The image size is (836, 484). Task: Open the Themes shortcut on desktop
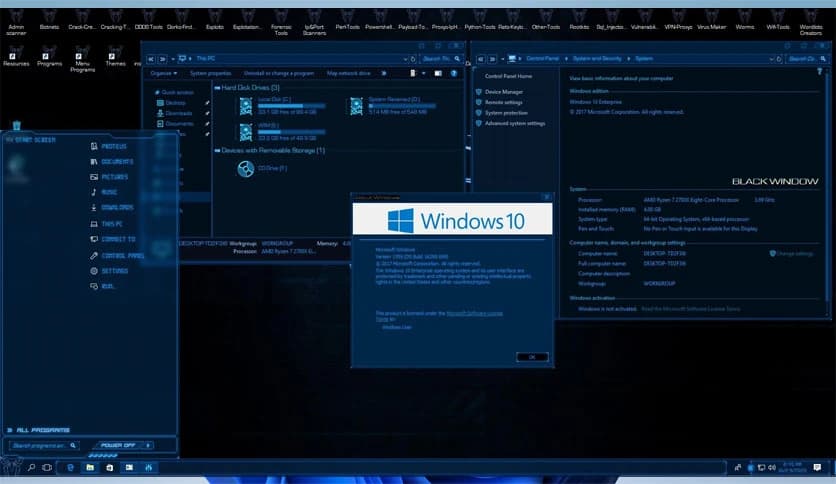click(115, 57)
